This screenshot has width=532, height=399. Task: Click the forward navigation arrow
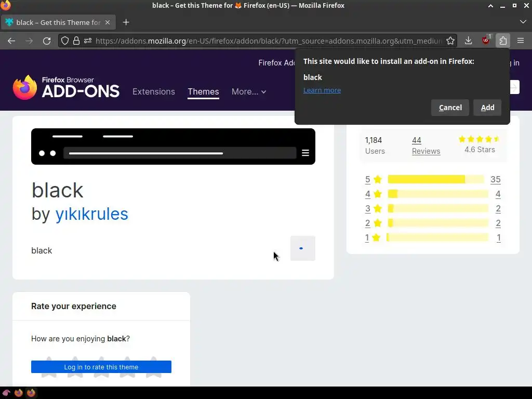coord(29,41)
